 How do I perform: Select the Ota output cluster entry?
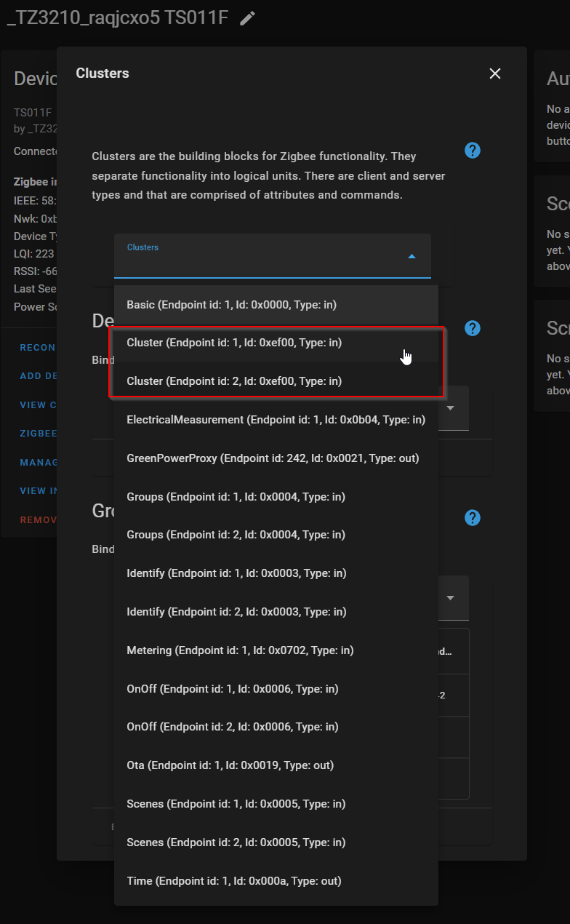[x=230, y=765]
